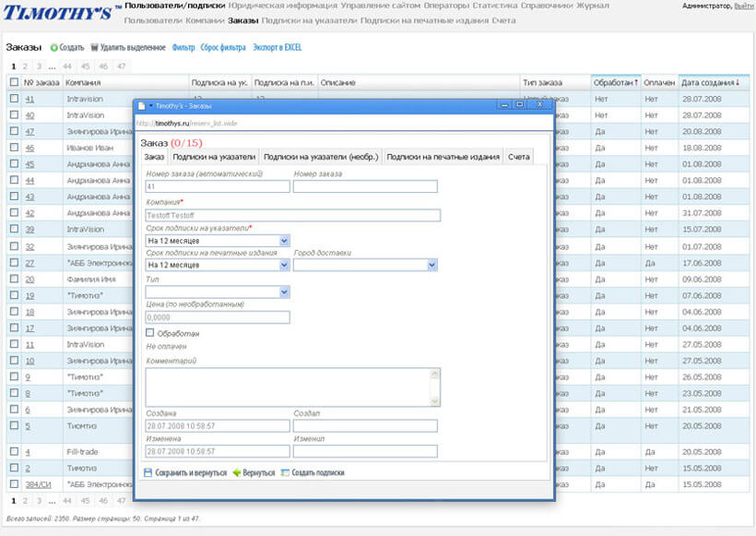
Task: Open the Счета tab in the popup
Action: pyautogui.click(x=519, y=157)
